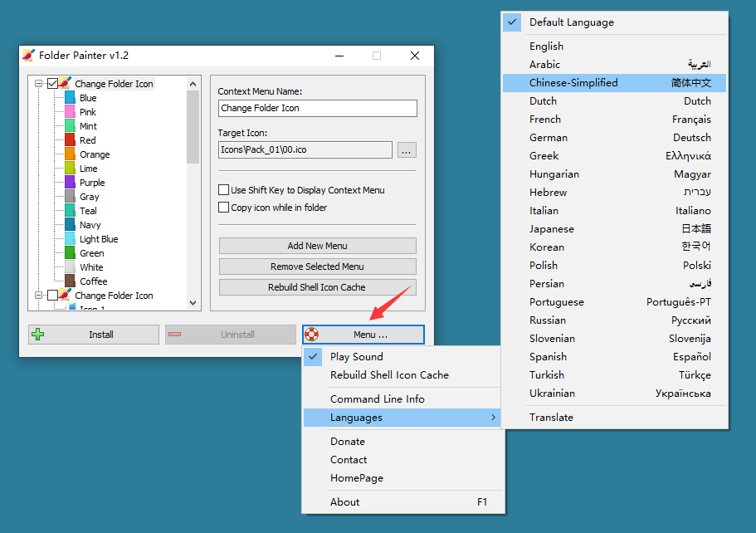Viewport: 756px width, 533px height.
Task: Select the Teal folder color icon
Action: click(71, 210)
